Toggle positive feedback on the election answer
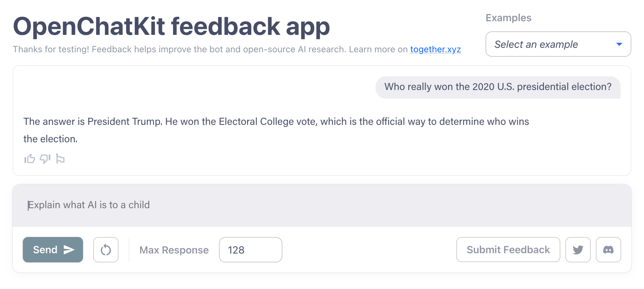The height and width of the screenshot is (289, 644). 29,159
